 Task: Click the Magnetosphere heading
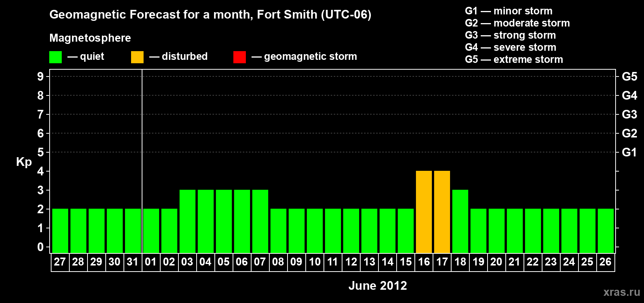click(x=90, y=38)
